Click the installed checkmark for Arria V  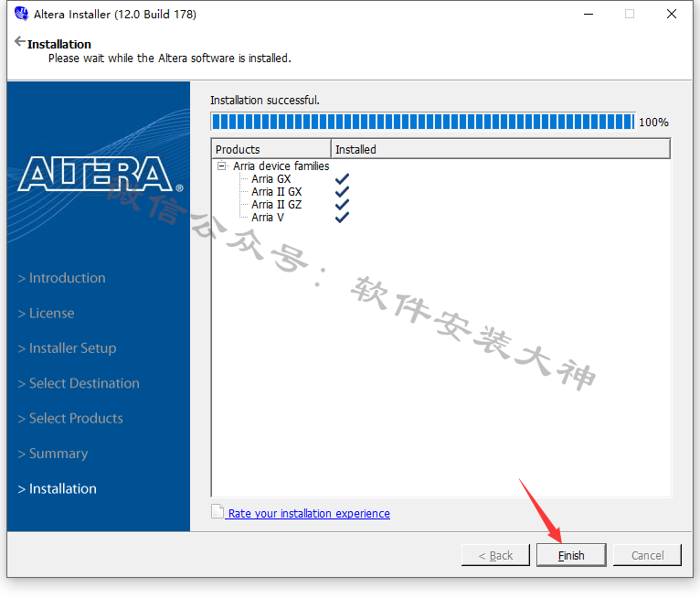[342, 218]
